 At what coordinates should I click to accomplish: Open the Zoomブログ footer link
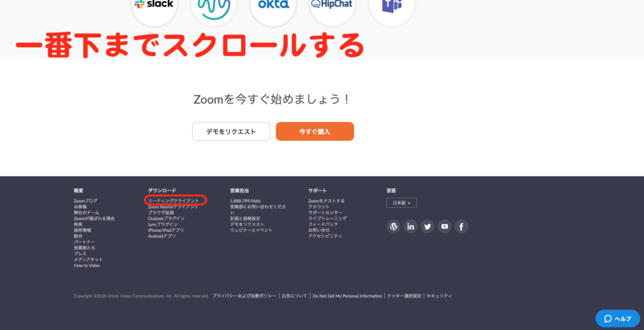(86, 201)
